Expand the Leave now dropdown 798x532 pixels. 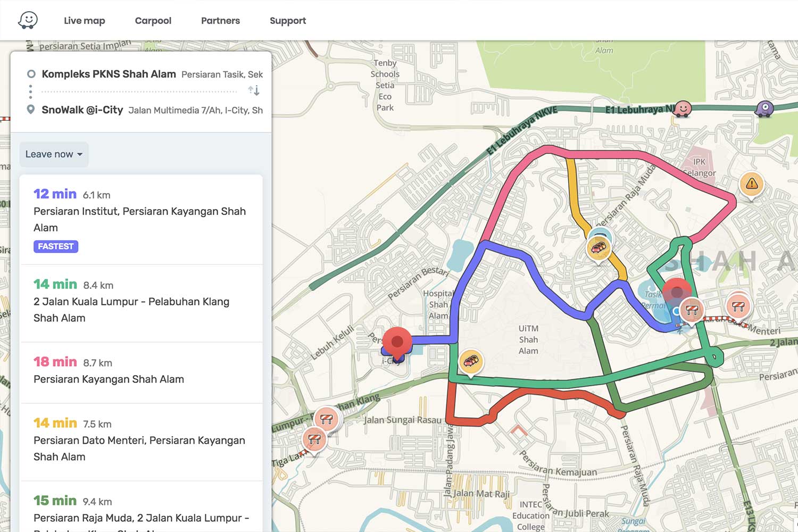pos(54,154)
